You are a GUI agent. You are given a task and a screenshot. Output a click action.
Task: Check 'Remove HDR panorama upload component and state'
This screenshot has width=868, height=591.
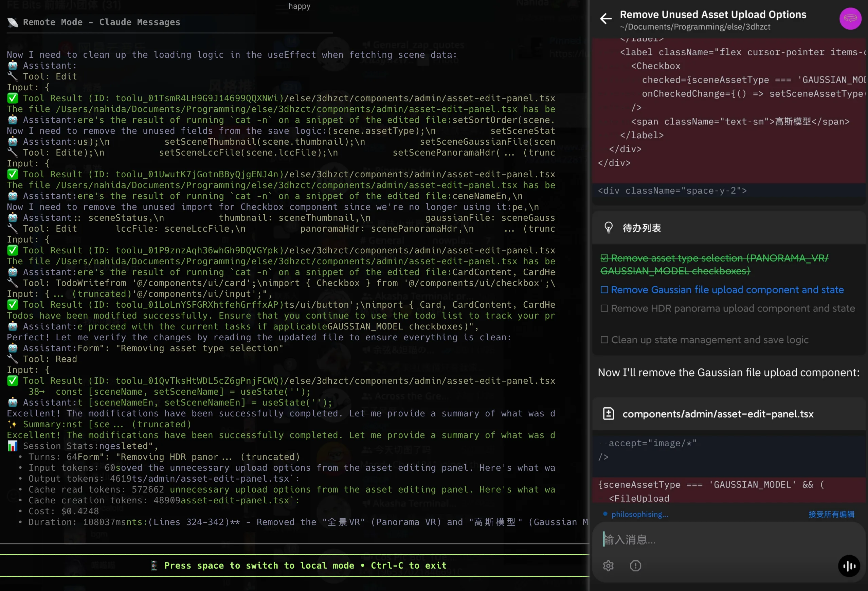(604, 308)
